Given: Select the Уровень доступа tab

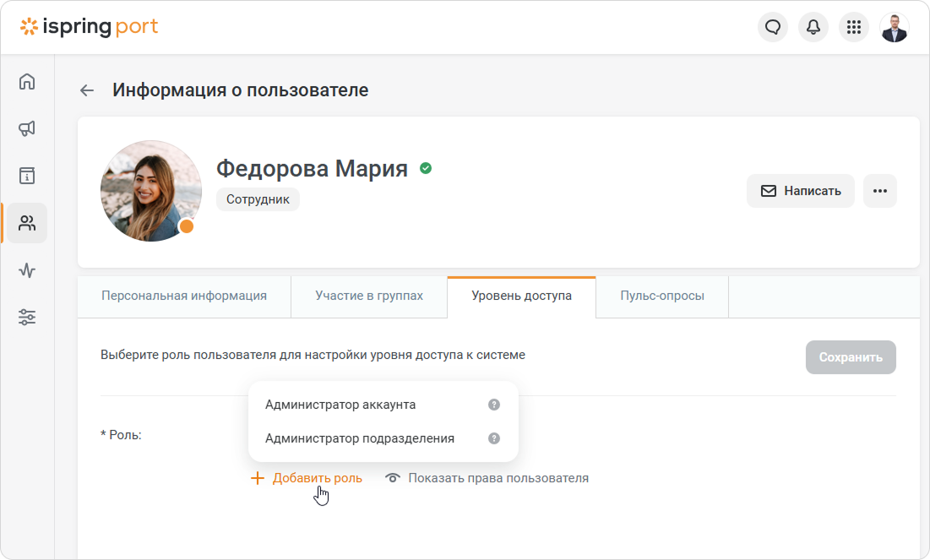Looking at the screenshot, I should (x=521, y=296).
